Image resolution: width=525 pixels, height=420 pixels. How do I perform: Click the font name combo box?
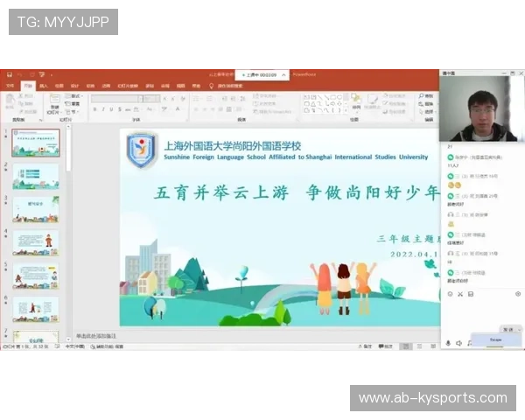[117, 99]
